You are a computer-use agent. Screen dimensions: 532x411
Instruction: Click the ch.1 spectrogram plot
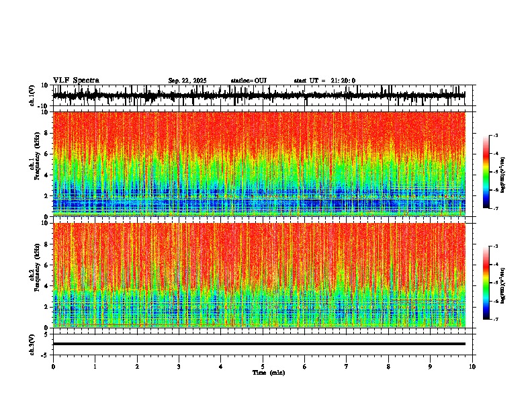259,163
